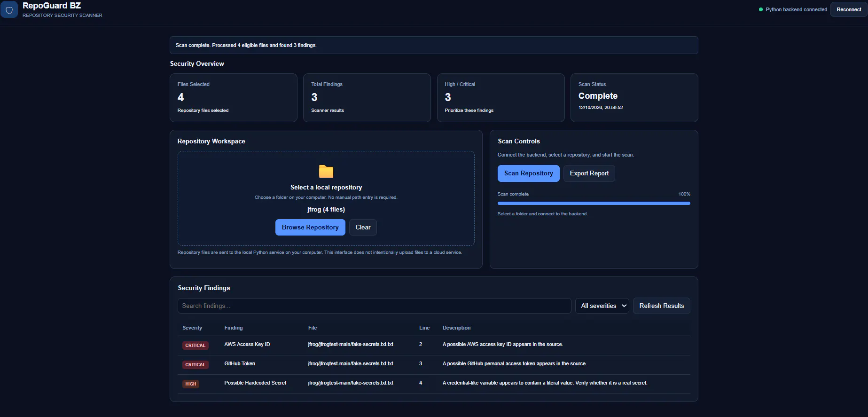Click the Files Selected count card
Screen dimensions: 868x417
click(x=234, y=98)
